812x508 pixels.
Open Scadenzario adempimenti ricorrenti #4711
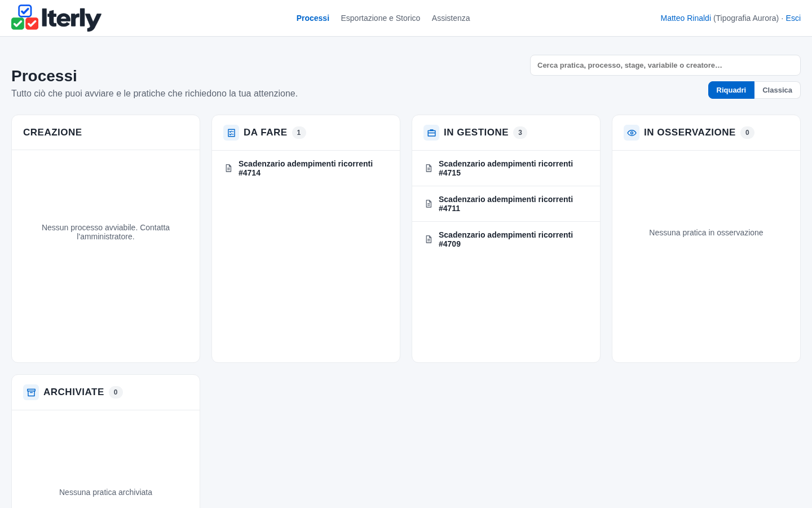[506, 204]
